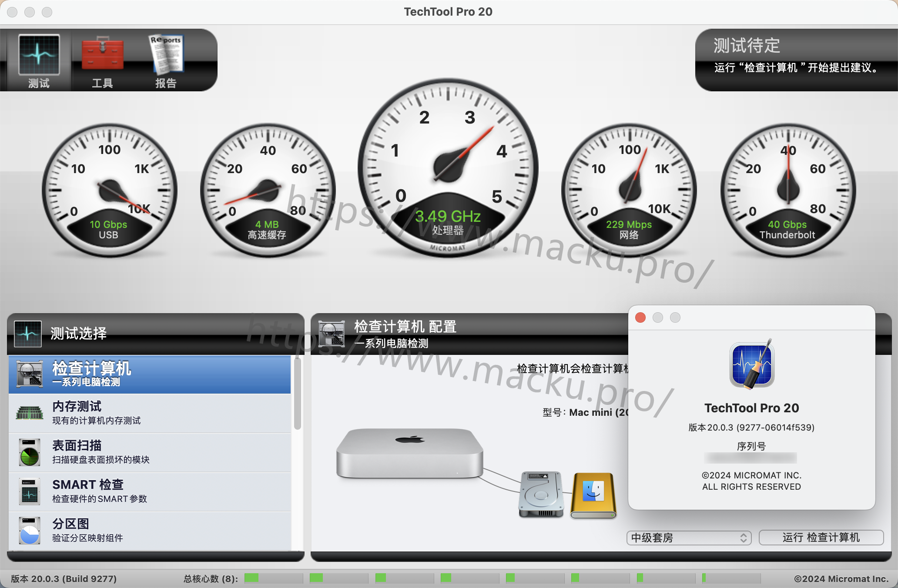Select the 分区图 test row
The height and width of the screenshot is (588, 898).
pyautogui.click(x=150, y=531)
